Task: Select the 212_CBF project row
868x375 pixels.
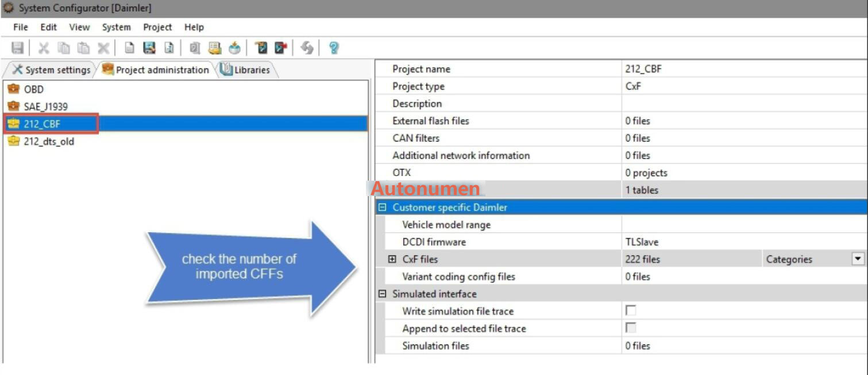Action: tap(185, 124)
